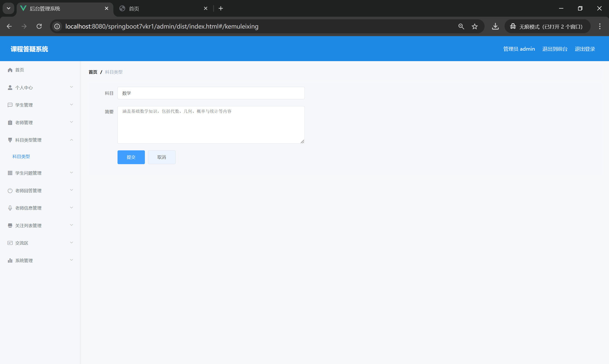609x364 pixels.
Task: Expand 学生管理 chevron
Action: pos(72,105)
